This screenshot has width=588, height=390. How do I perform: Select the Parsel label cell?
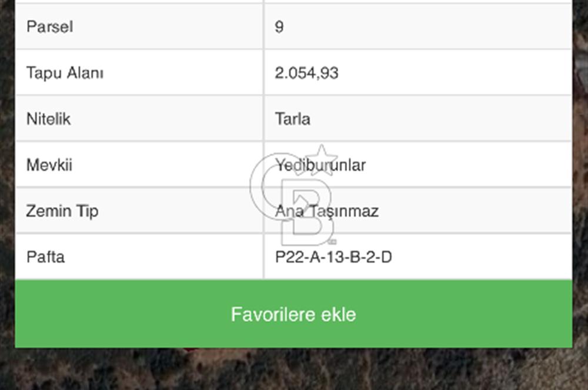(139, 26)
